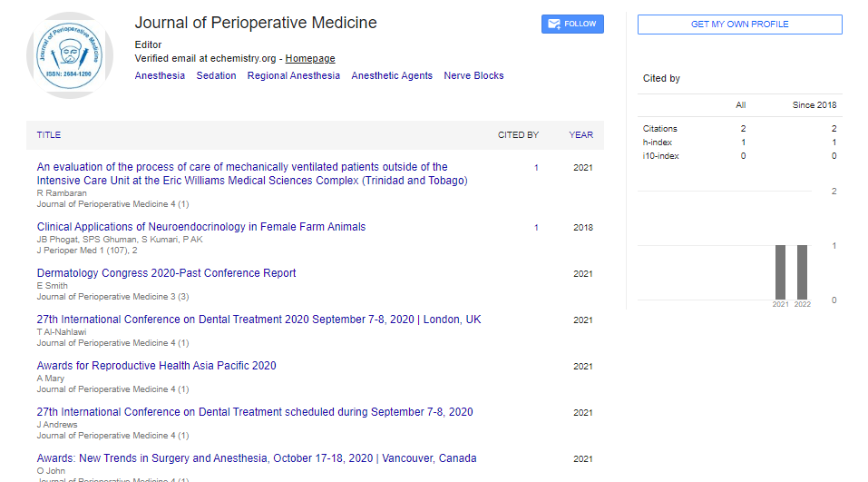
Task: Open Clinical Applications of Neuroendocrinology article
Action: pyautogui.click(x=201, y=227)
